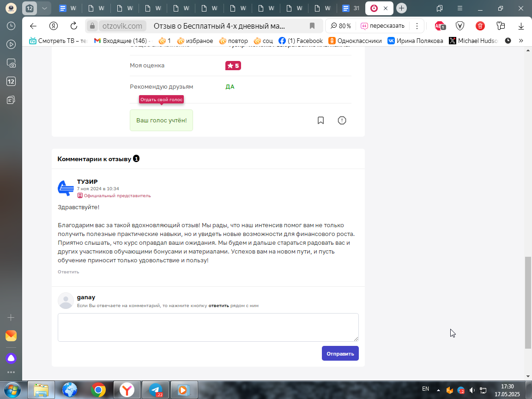Open the bookmarks manager icon in title bar
This screenshot has width=532, height=399.
(440, 8)
